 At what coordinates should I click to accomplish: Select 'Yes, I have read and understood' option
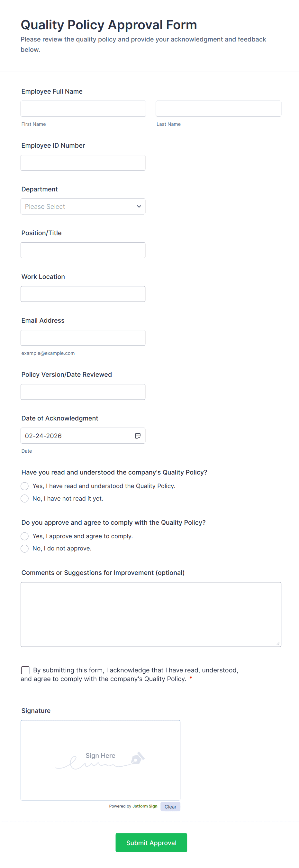pos(24,486)
